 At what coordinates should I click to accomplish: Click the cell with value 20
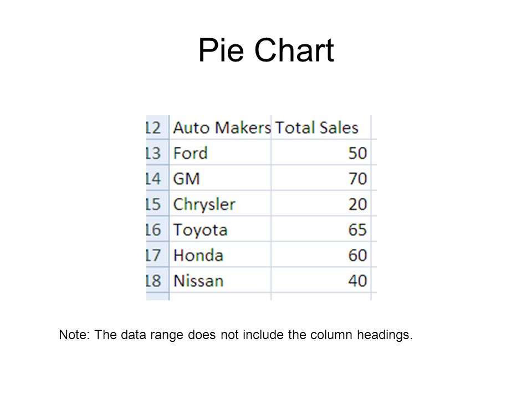[x=321, y=203]
